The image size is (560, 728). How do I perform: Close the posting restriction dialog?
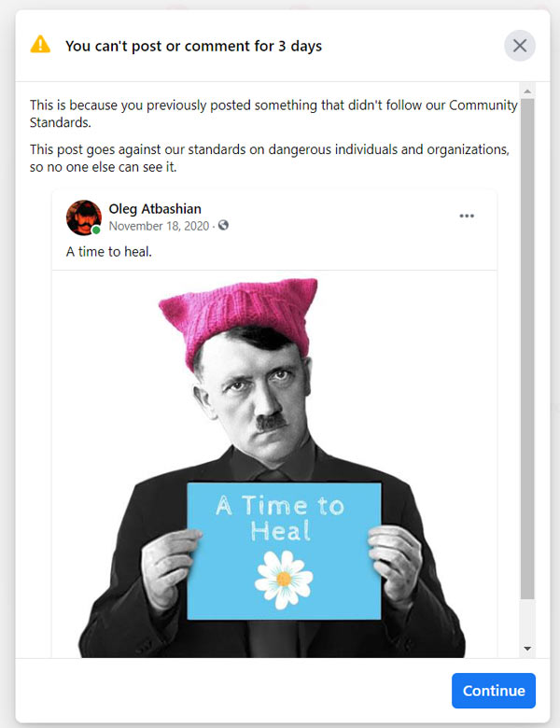(520, 46)
